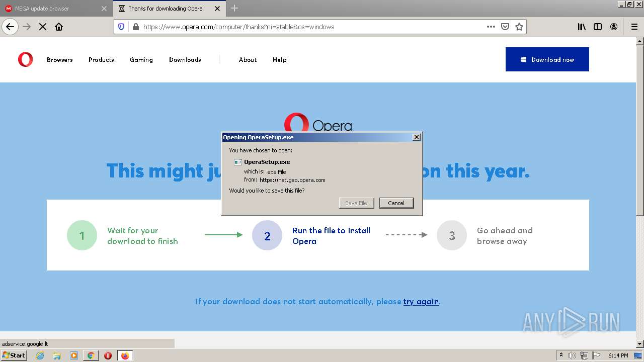Image resolution: width=644 pixels, height=362 pixels.
Task: Go forward with the forward arrow
Action: click(x=27, y=27)
